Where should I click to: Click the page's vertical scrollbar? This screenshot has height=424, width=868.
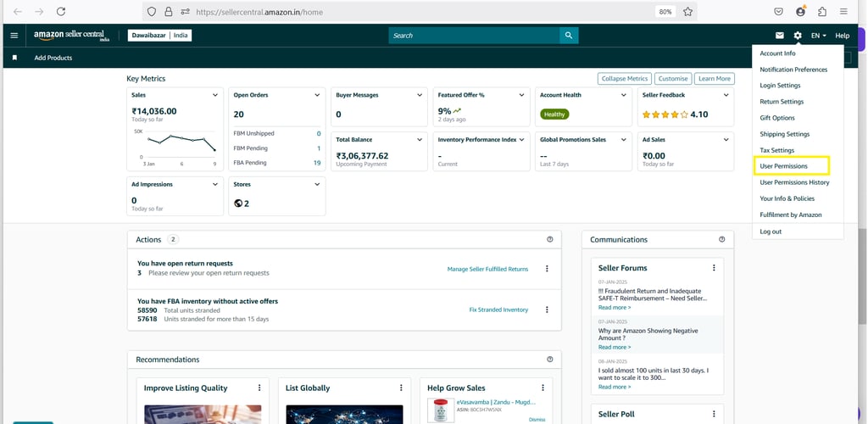(x=862, y=276)
